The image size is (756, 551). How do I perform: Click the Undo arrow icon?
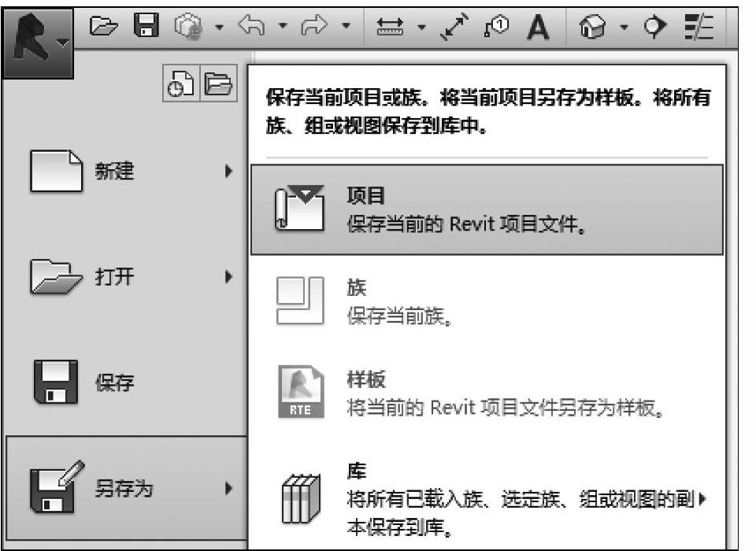[x=252, y=25]
